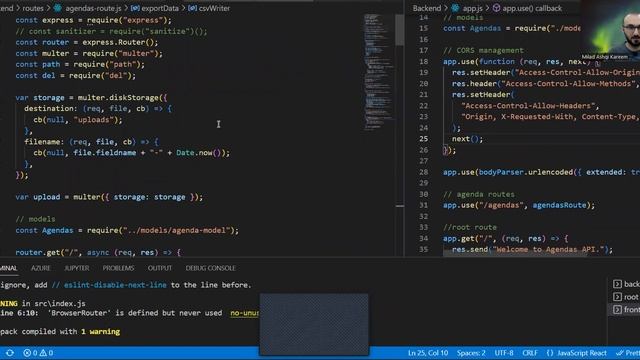Image resolution: width=640 pixels, height=360 pixels.
Task: Click '//root route' comment on line 33
Action: click(x=470, y=227)
